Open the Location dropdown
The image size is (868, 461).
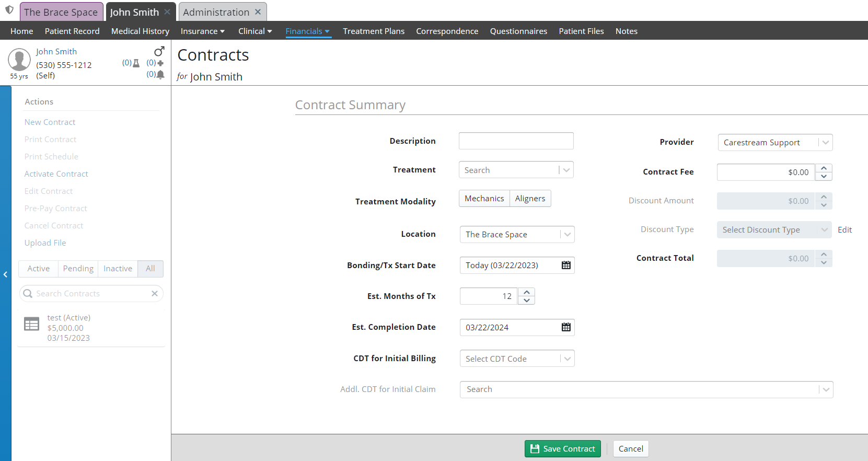coord(567,234)
